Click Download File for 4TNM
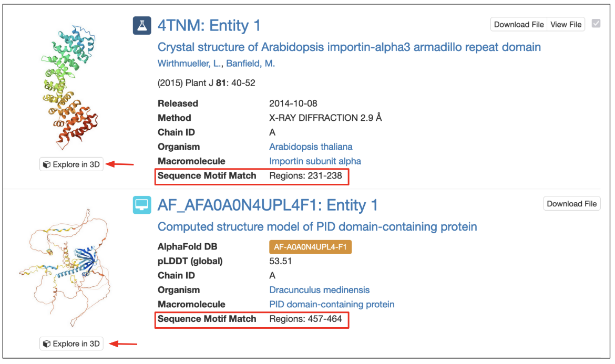Viewport: 615px width, 364px height. [x=519, y=24]
